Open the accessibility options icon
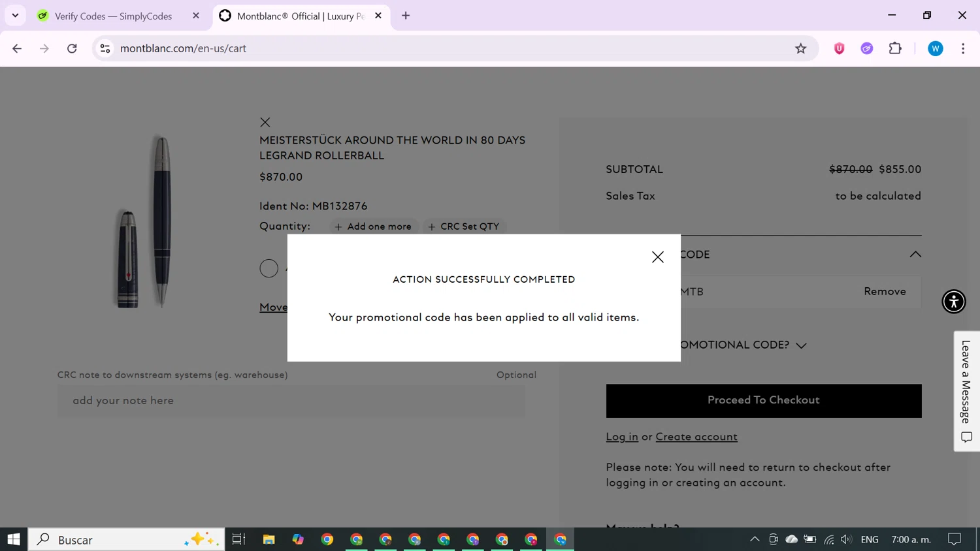Image resolution: width=980 pixels, height=551 pixels. pos(953,302)
